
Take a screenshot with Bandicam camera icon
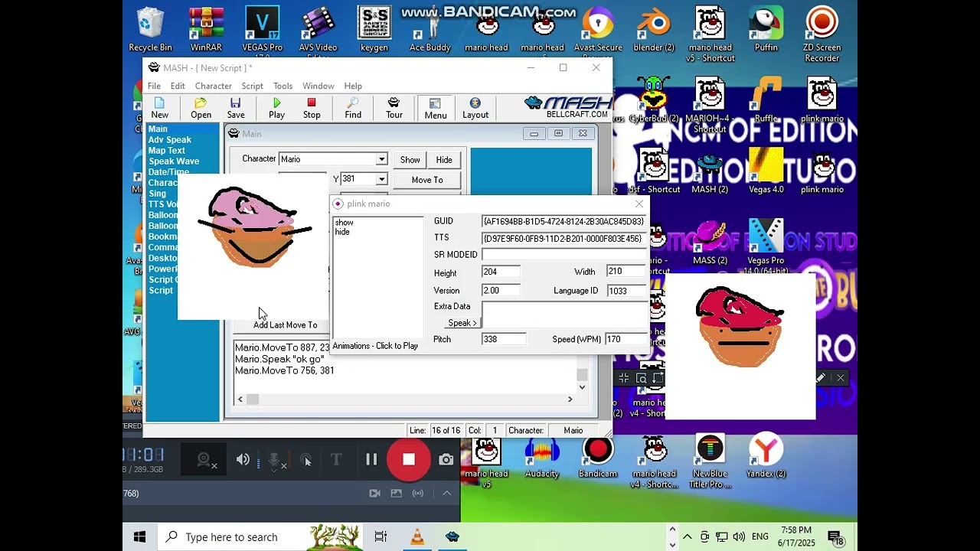coord(446,460)
